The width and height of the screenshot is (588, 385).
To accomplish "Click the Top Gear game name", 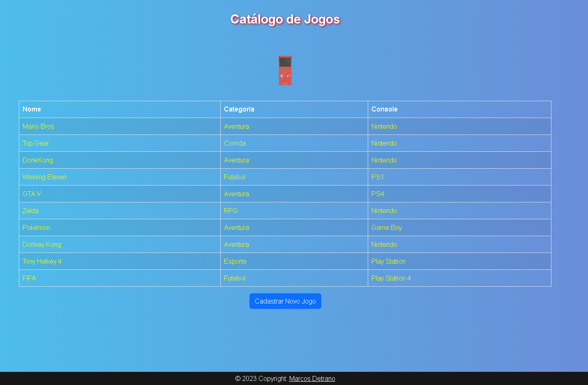I will tap(36, 143).
